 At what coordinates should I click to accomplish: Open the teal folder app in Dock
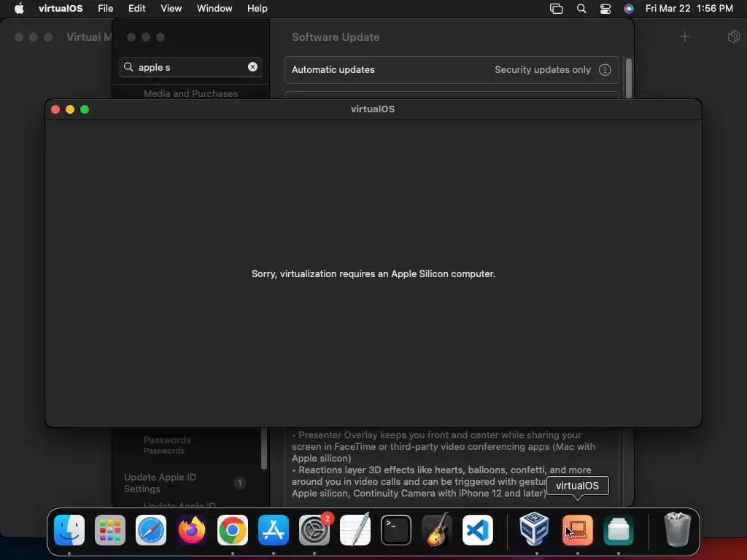619,530
